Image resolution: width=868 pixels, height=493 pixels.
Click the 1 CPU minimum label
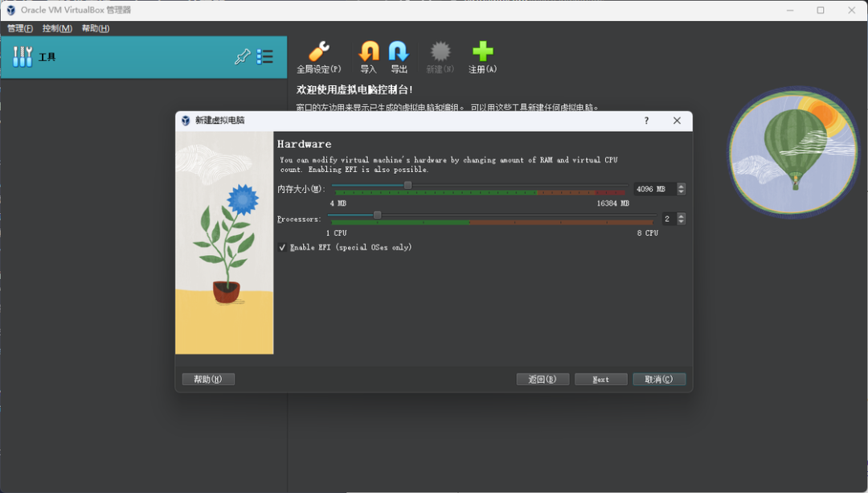(x=337, y=233)
